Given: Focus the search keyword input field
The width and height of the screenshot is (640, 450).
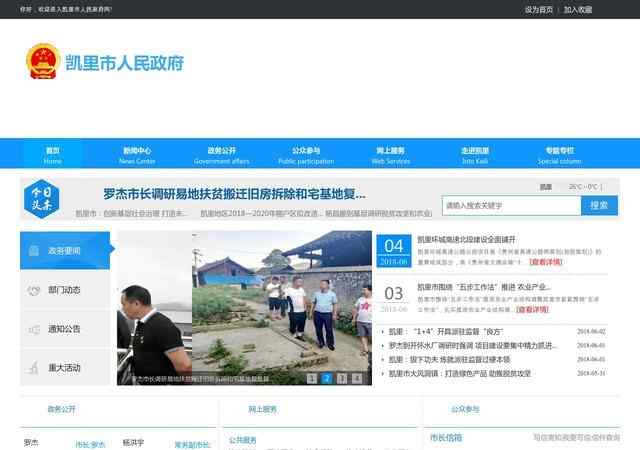Looking at the screenshot, I should (511, 205).
